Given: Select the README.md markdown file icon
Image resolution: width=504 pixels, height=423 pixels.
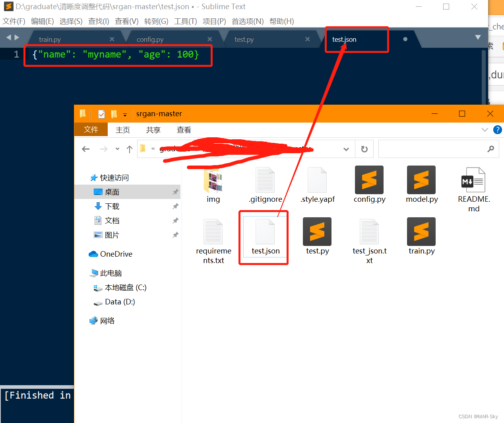Looking at the screenshot, I should coord(473,180).
